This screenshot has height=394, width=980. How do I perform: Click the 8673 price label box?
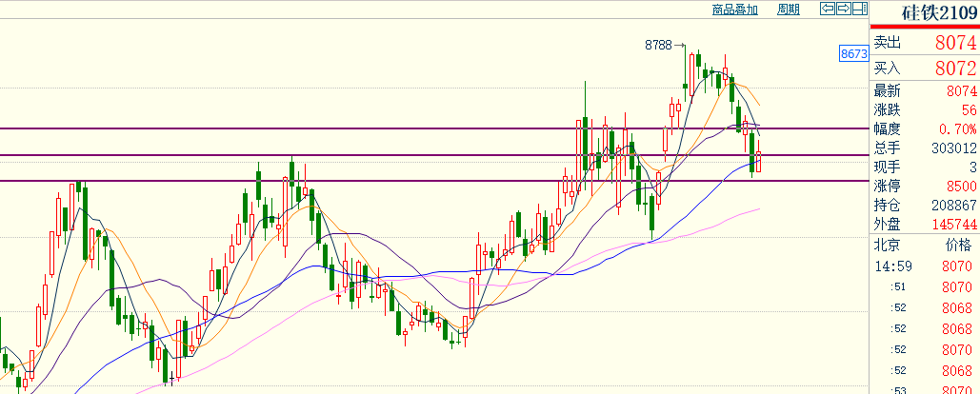click(x=853, y=54)
